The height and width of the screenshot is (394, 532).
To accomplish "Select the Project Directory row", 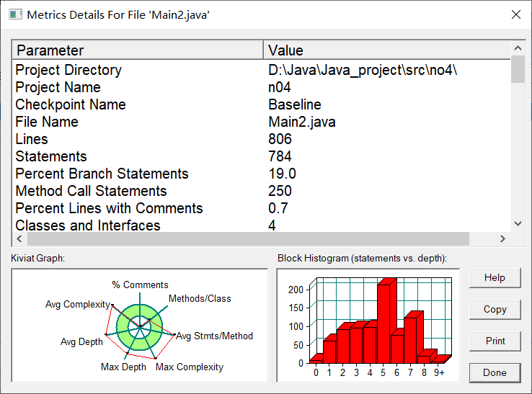I will coord(262,70).
